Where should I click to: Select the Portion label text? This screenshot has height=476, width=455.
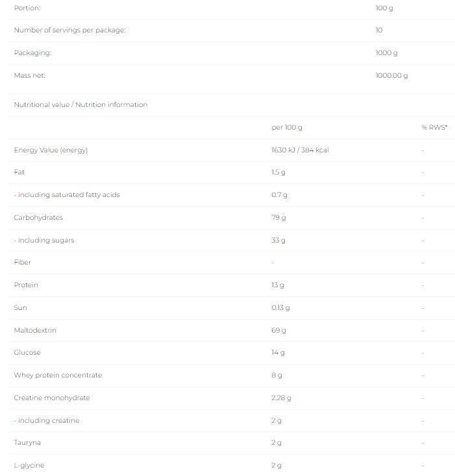(27, 8)
